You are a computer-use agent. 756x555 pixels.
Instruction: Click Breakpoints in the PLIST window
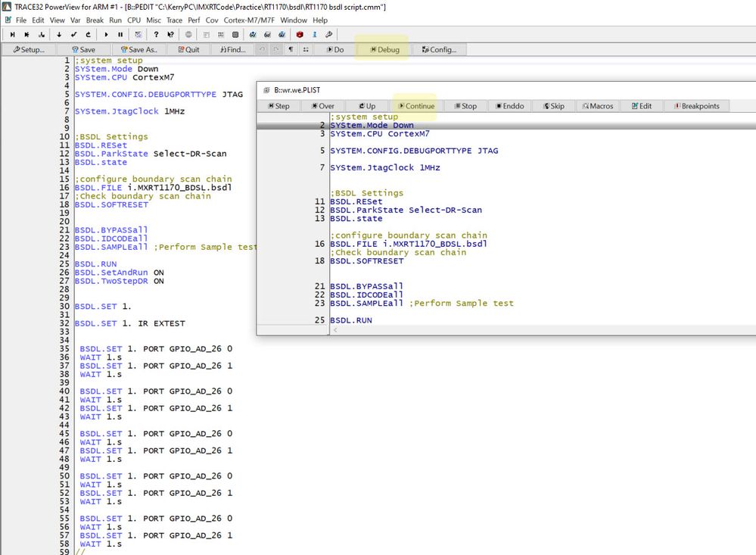[697, 106]
